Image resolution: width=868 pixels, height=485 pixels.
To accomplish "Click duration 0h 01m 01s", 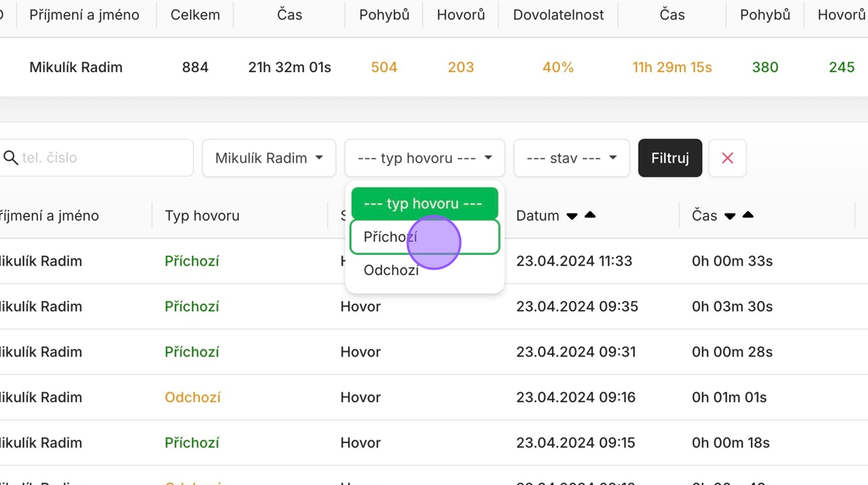I will (x=729, y=397).
